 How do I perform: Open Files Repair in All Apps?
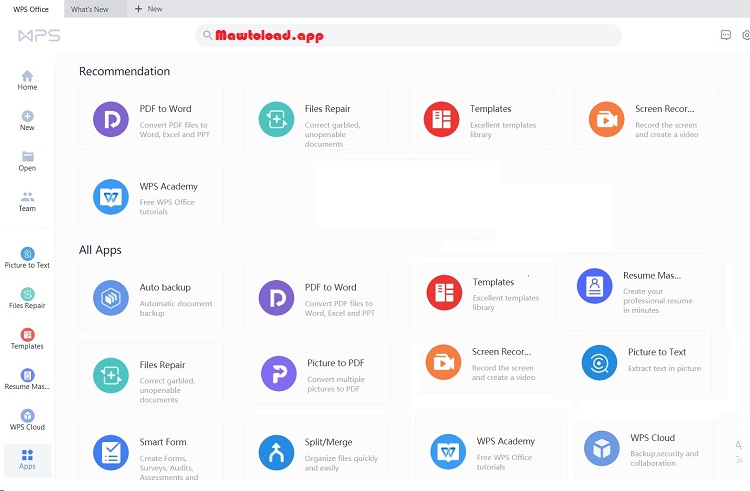coord(151,375)
